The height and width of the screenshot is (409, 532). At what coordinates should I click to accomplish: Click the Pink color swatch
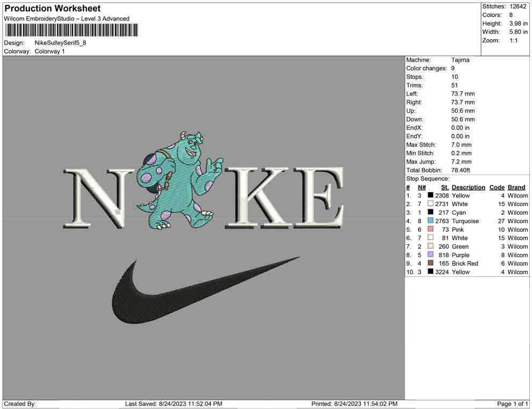[x=430, y=229]
